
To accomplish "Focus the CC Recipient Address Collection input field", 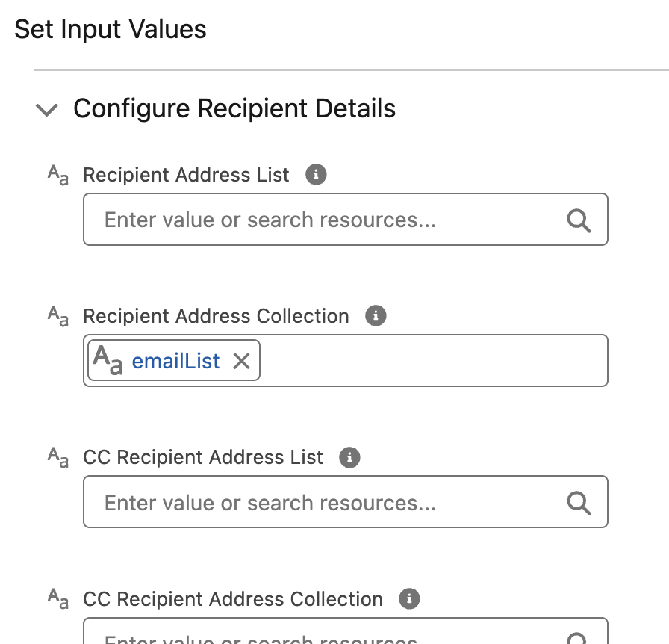I will (x=329, y=635).
